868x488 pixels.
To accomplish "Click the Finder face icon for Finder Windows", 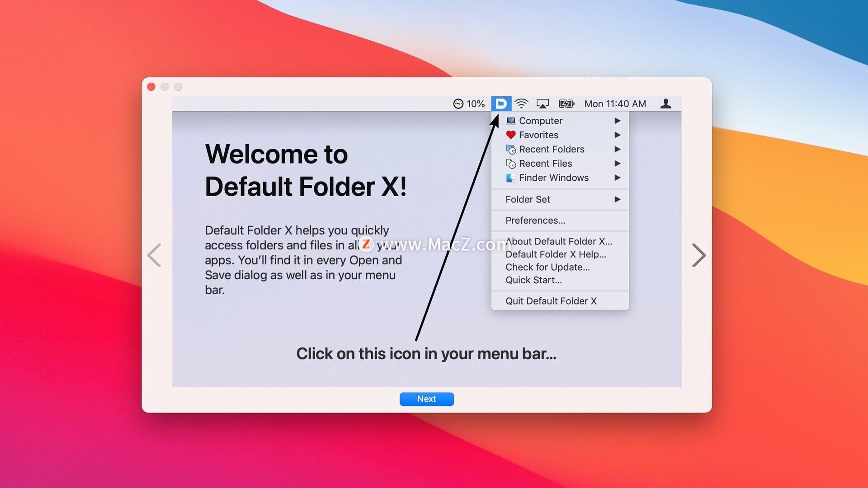I will point(510,178).
